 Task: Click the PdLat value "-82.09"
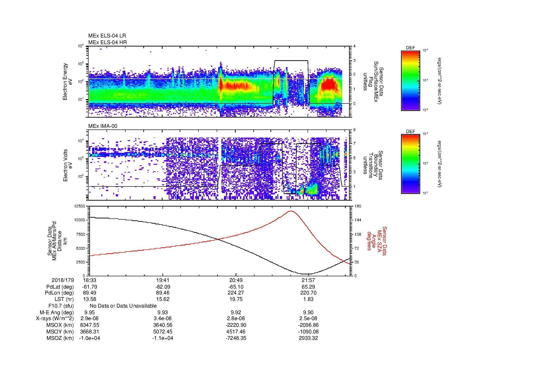point(163,287)
